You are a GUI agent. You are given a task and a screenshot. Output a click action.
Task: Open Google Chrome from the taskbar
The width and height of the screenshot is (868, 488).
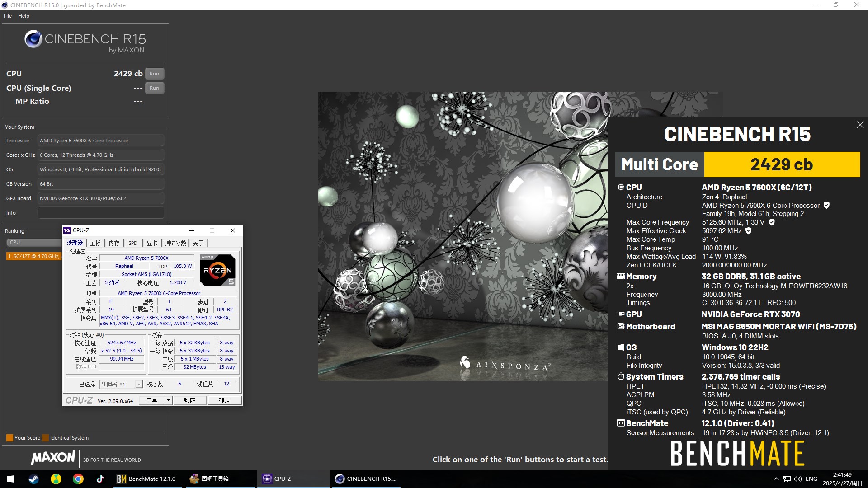(78, 479)
